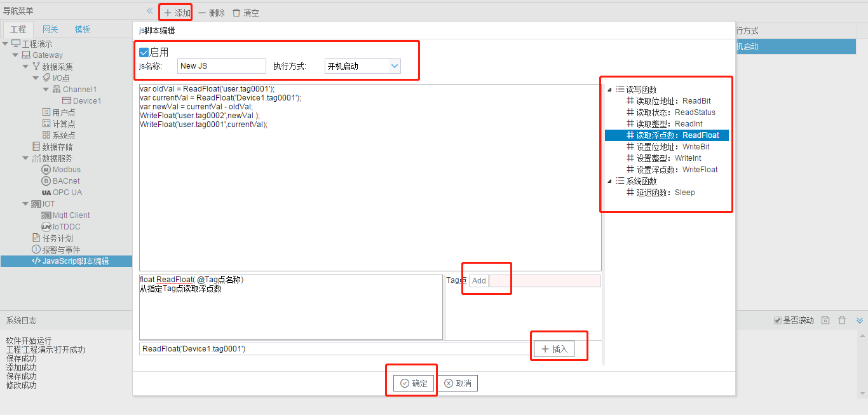Open 数据存储 in the navigation tree
This screenshot has height=415, width=868.
52,147
